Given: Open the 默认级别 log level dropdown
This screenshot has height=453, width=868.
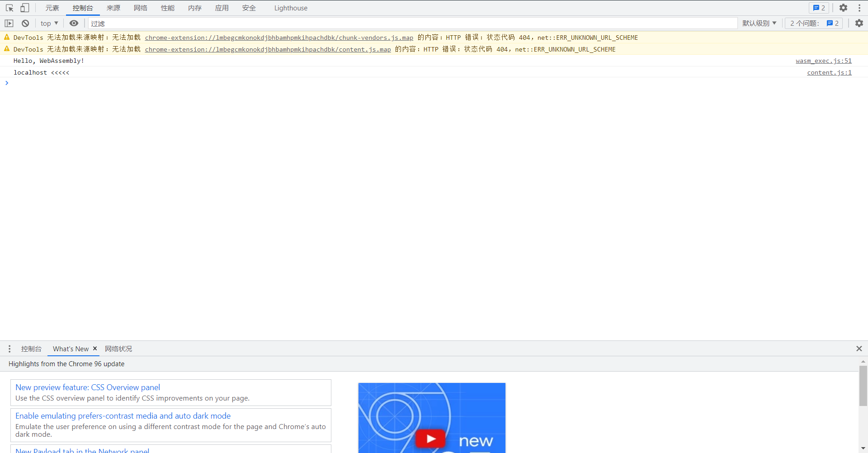Looking at the screenshot, I should [x=759, y=23].
